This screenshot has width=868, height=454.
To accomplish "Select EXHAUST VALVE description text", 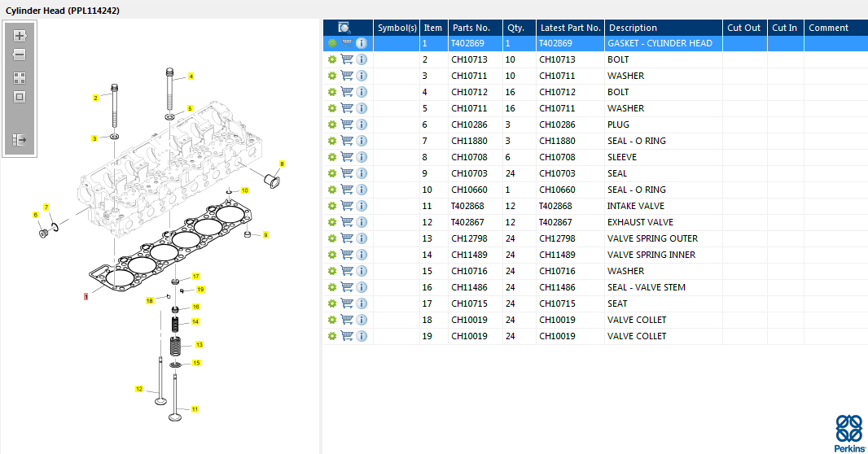I will point(641,222).
